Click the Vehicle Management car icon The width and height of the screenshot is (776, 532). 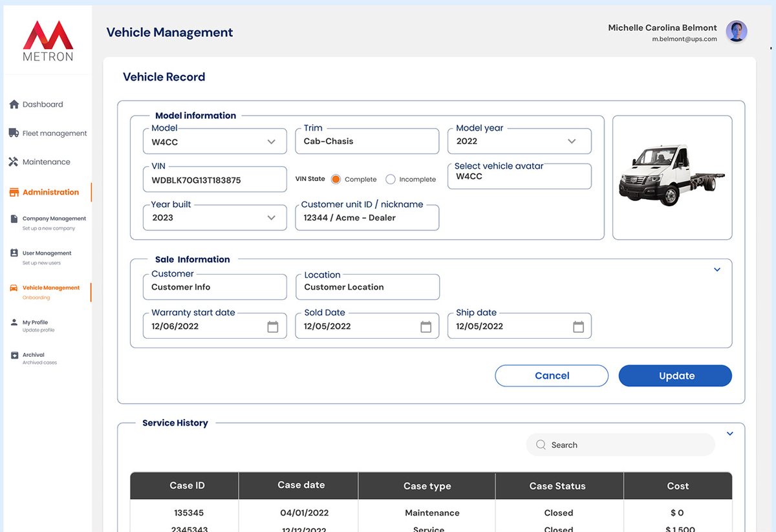(14, 288)
